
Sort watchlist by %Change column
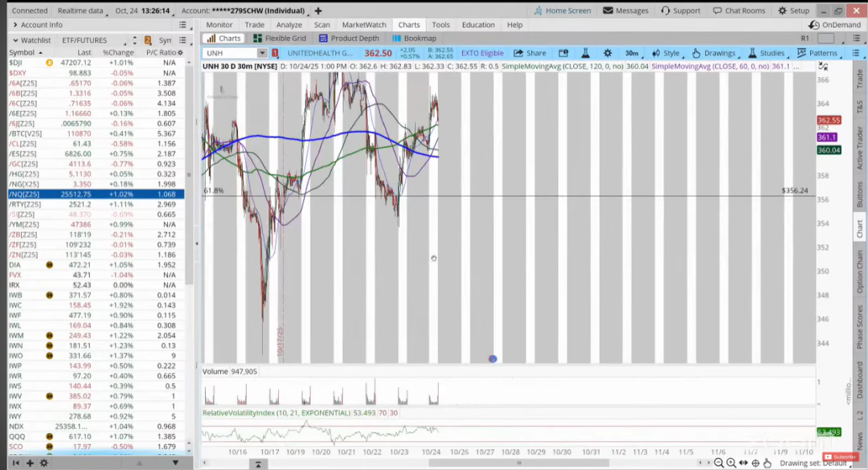[118, 52]
